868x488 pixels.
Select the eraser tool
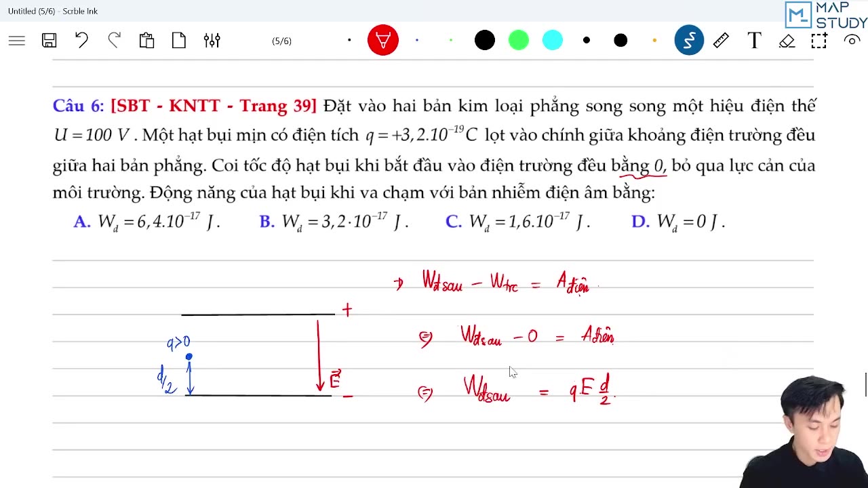[787, 41]
